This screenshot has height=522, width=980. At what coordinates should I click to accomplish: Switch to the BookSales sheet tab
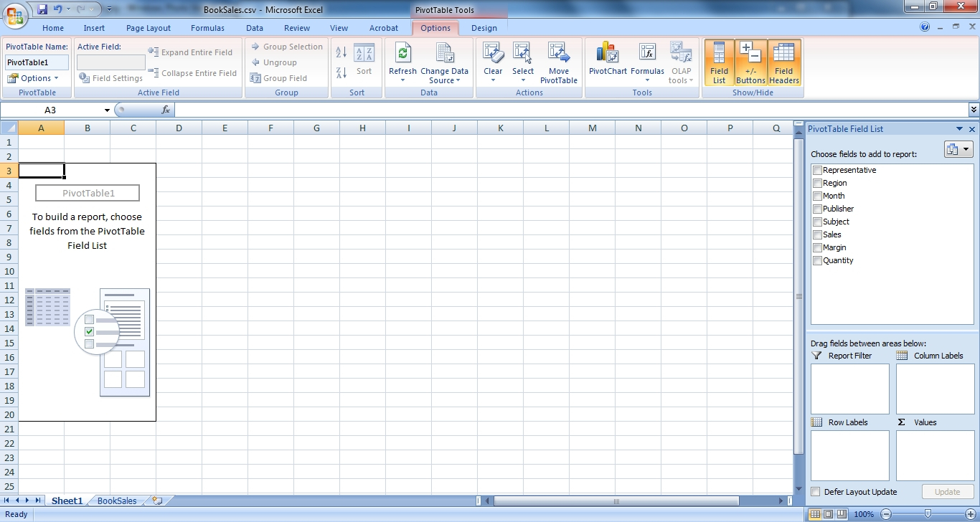(x=116, y=500)
